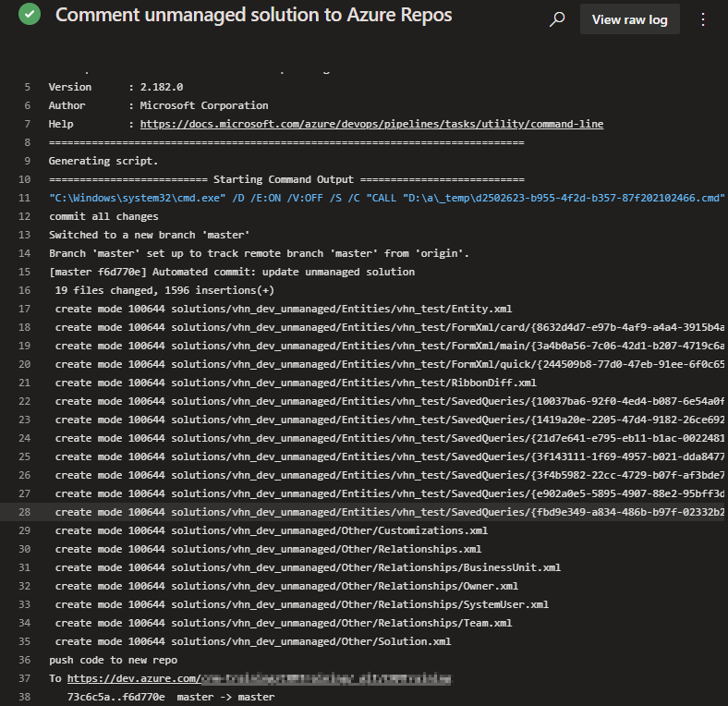The width and height of the screenshot is (728, 706).
Task: Select the 'Automated commit: update unmanaged solution' line
Action: point(232,273)
